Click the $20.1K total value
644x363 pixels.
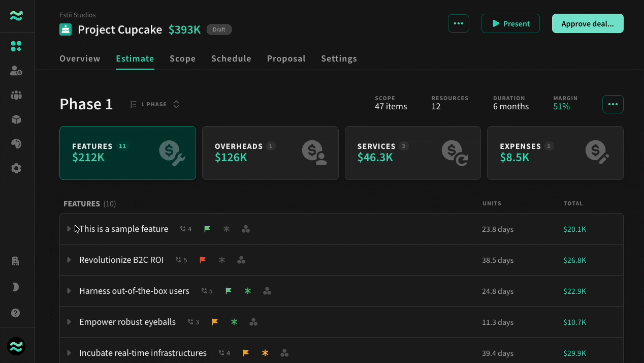click(575, 229)
